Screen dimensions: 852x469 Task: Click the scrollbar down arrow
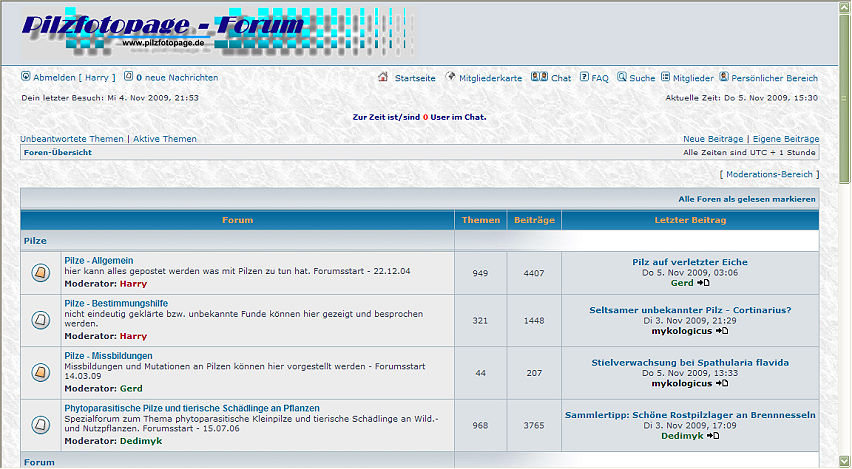[844, 461]
